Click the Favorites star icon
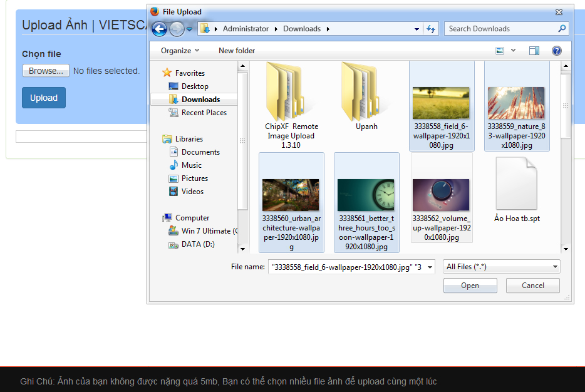585x392 pixels. coord(167,73)
